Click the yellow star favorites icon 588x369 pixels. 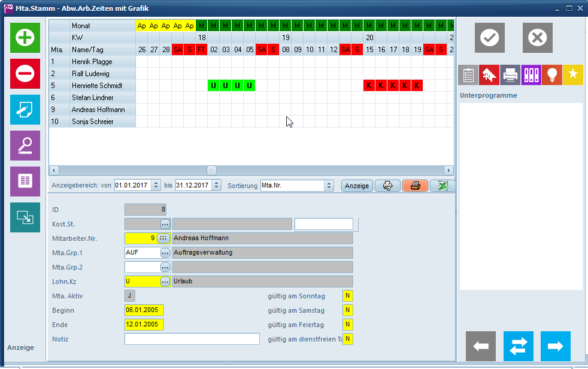(x=573, y=75)
